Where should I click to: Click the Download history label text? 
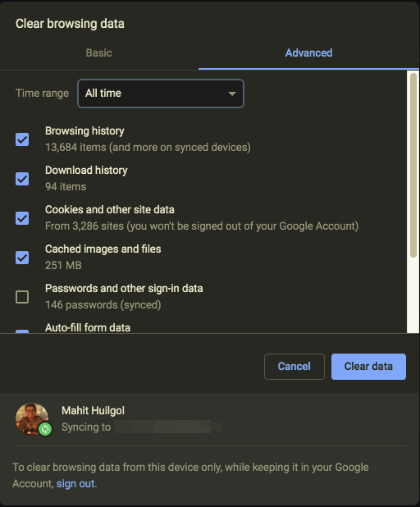[86, 170]
